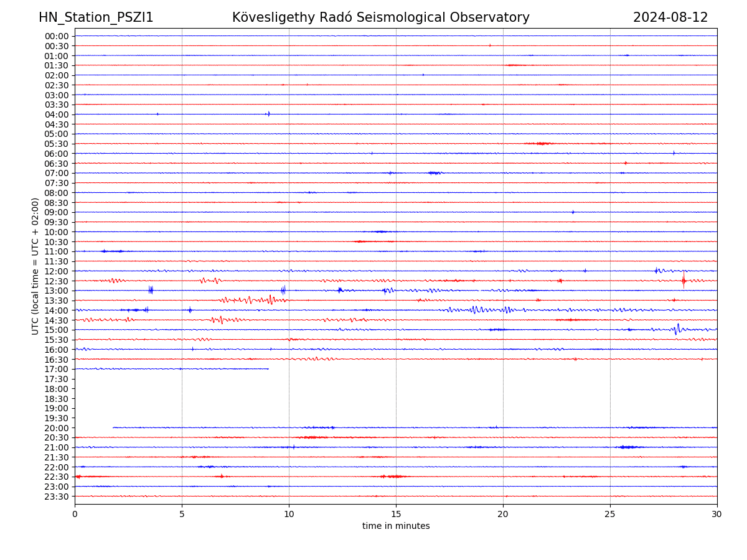Click the 15 tick on the minutes axis

(396, 515)
